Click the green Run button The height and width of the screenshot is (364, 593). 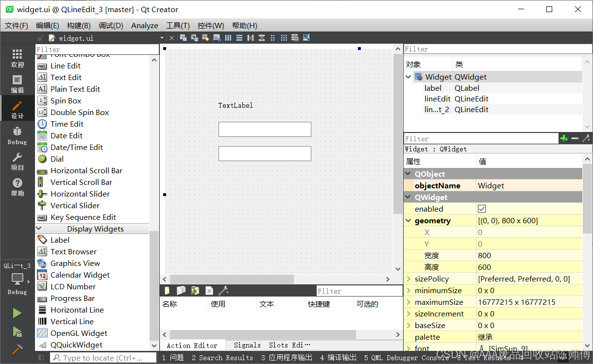tap(17, 313)
